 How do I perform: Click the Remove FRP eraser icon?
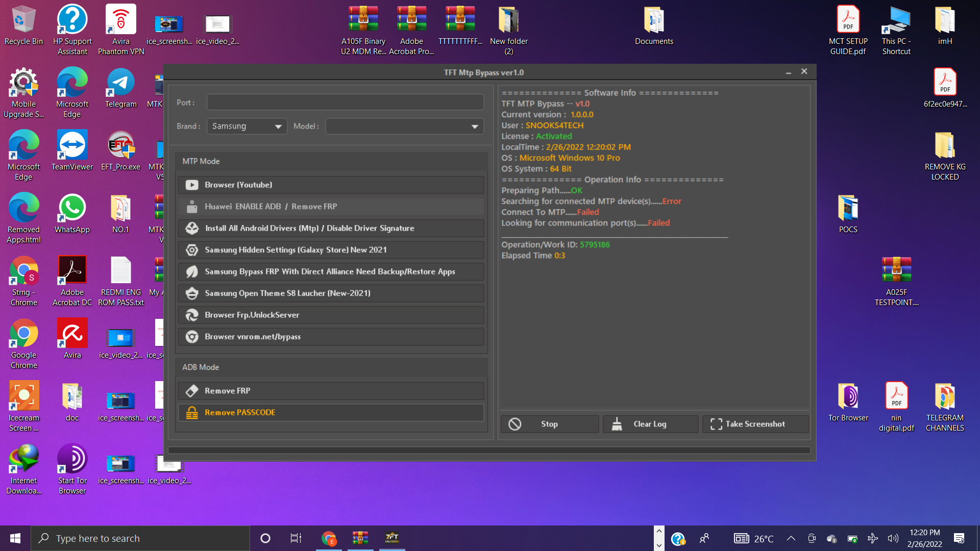[x=192, y=391]
